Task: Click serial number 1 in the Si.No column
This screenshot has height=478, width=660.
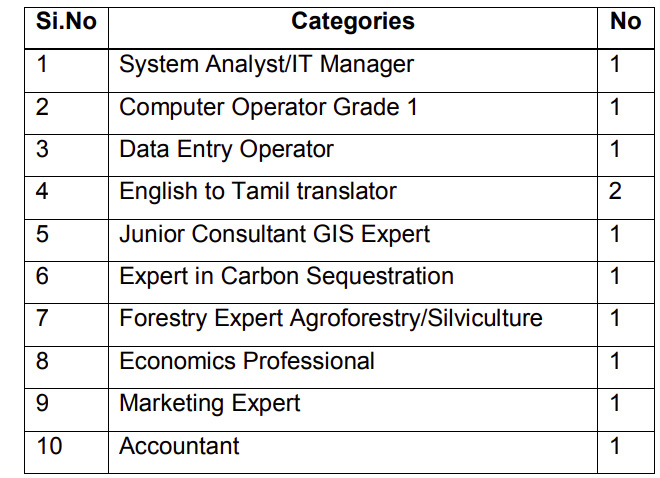Action: pos(42,65)
